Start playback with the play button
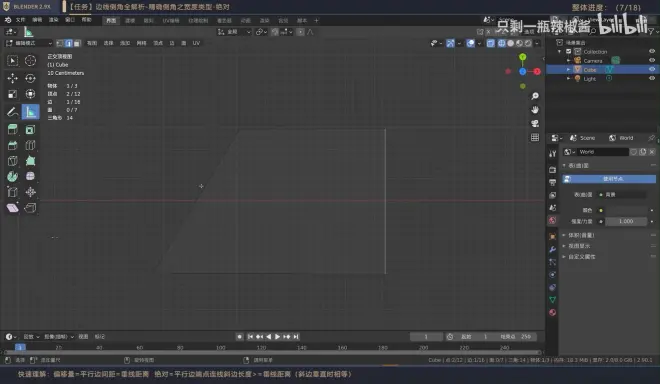This screenshot has height=384, width=660. (277, 336)
